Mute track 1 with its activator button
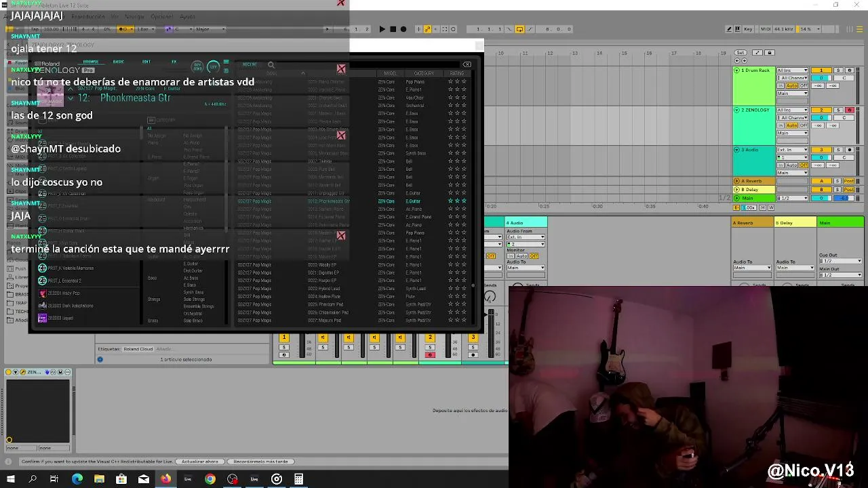 821,70
